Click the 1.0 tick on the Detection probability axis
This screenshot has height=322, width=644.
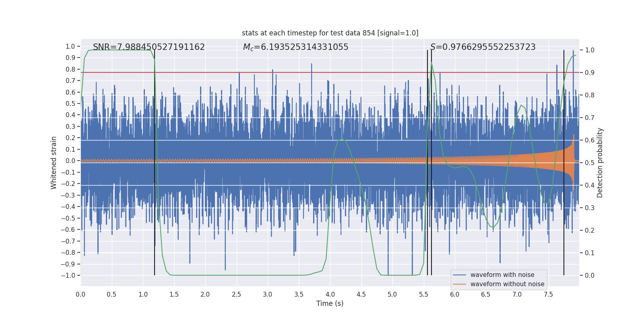click(x=590, y=50)
